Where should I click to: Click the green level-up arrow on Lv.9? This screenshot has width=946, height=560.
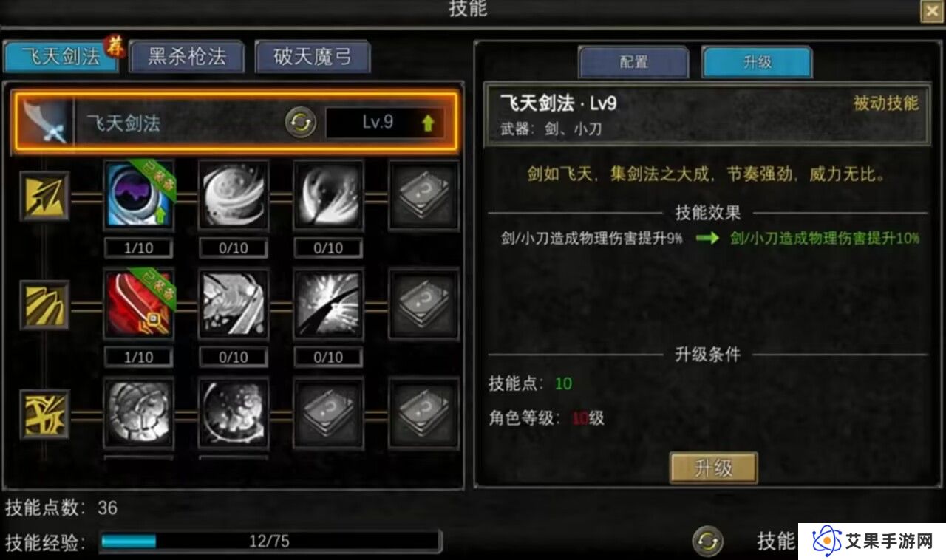(428, 123)
